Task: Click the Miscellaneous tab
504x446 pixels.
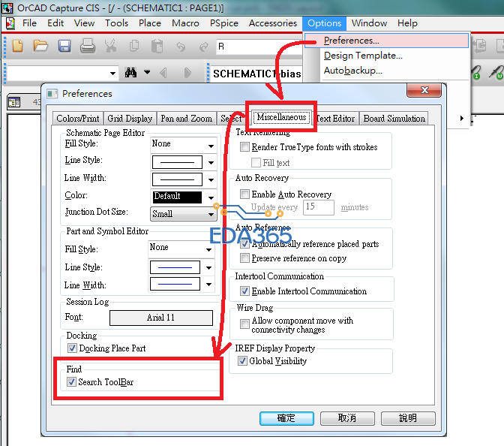Action: pos(281,117)
